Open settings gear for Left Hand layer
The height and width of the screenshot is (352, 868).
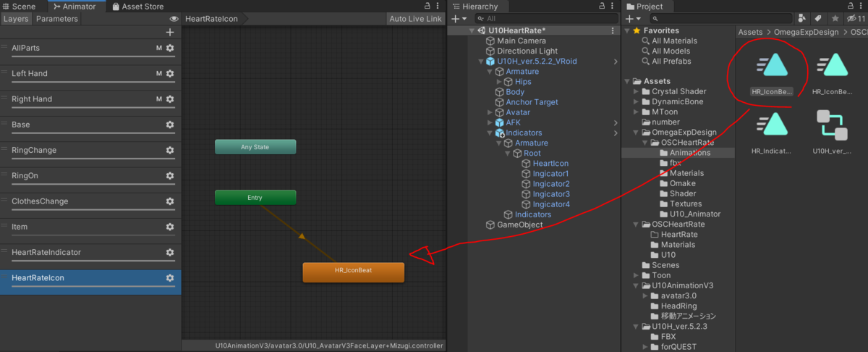(170, 73)
